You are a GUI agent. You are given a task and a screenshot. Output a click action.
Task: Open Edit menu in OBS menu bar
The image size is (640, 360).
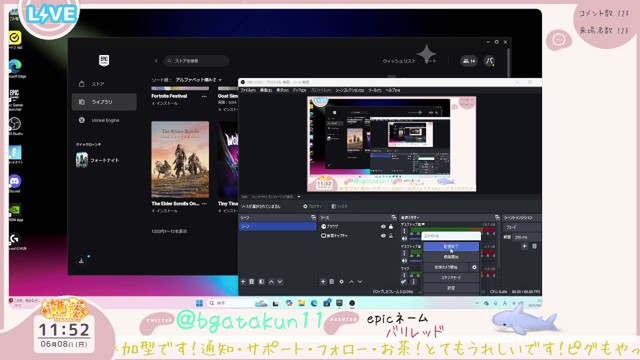click(266, 90)
